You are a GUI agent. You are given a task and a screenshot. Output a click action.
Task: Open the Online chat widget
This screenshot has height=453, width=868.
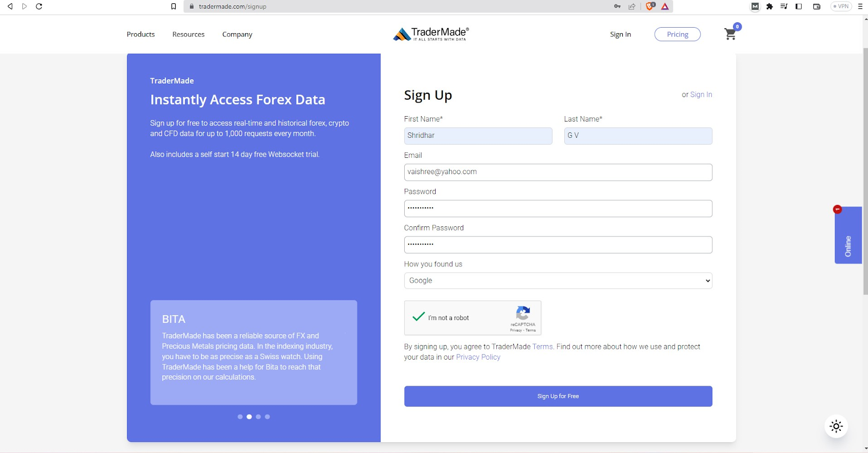[848, 235]
